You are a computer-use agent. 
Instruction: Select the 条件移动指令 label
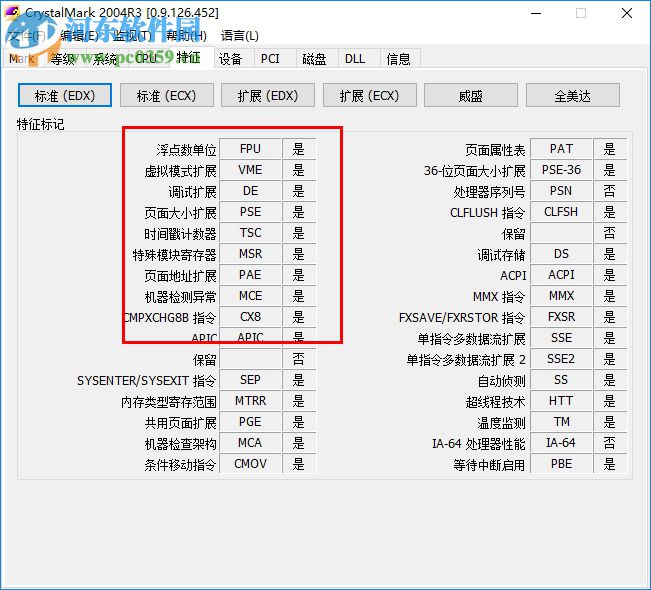[181, 465]
